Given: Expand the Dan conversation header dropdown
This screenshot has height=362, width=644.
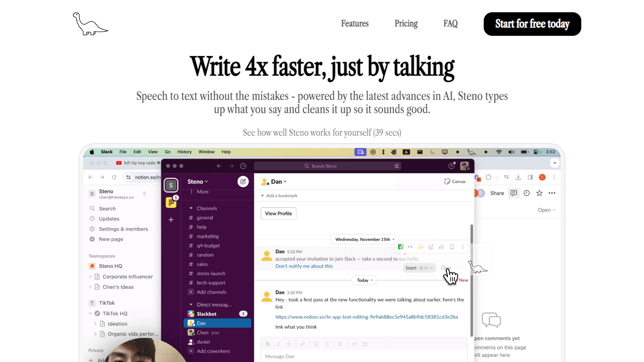Looking at the screenshot, I should point(274,181).
